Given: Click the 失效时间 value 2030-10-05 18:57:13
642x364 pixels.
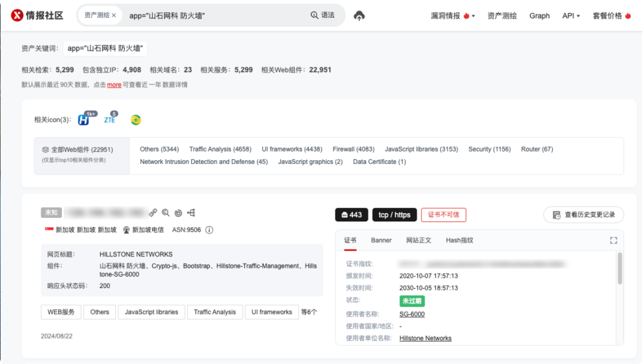Looking at the screenshot, I should [429, 288].
